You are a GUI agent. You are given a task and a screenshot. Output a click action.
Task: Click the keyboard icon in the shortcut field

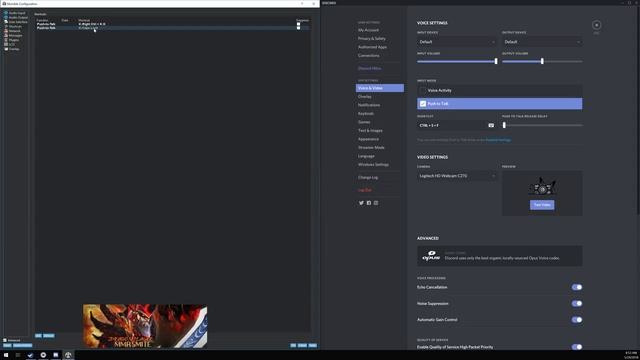click(491, 125)
